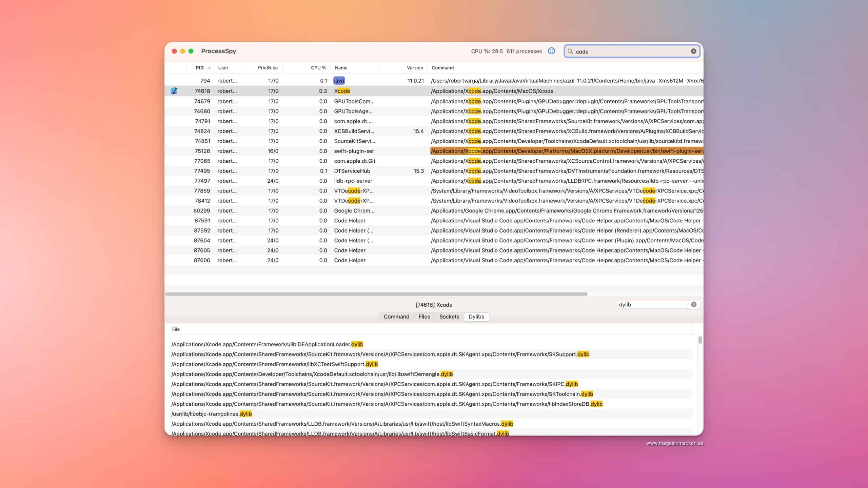Screen dimensions: 868x488
Task: Click into the 'dylib' filter input
Action: pyautogui.click(x=652, y=304)
